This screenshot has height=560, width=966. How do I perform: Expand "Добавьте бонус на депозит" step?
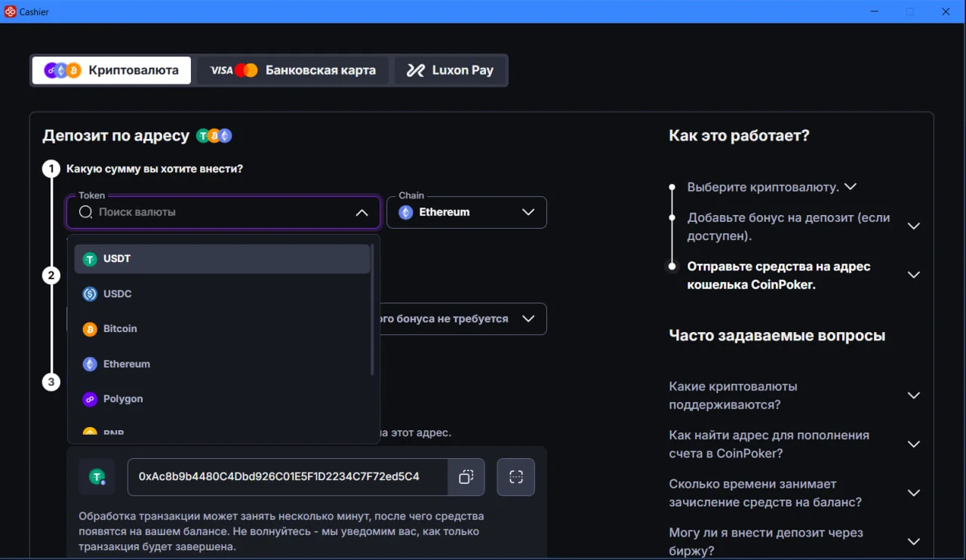tap(913, 226)
